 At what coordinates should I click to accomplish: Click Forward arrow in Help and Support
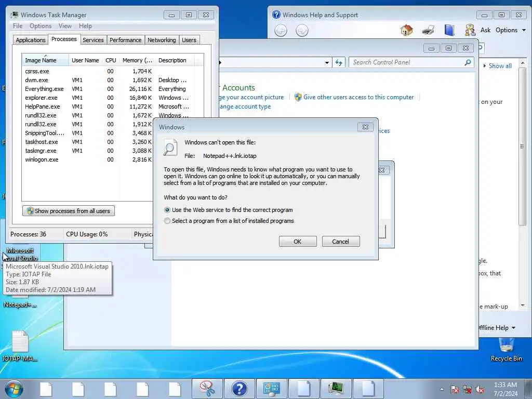tap(302, 31)
